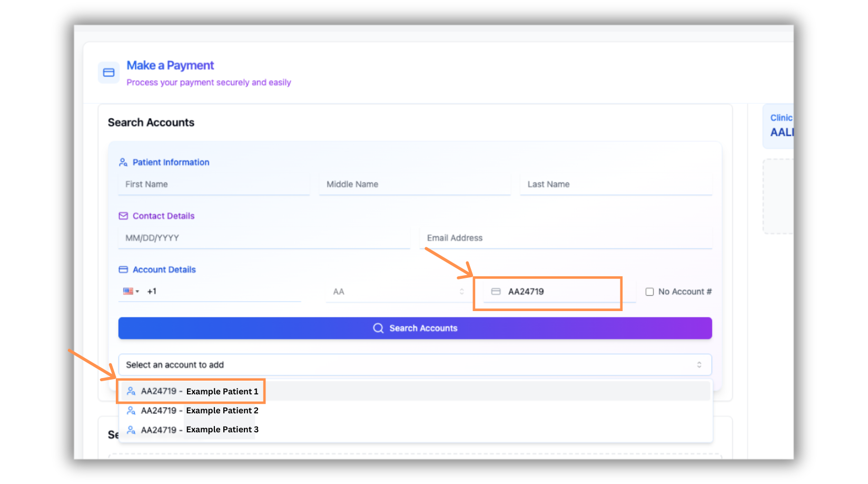Click the Make a Payment card icon
This screenshot has height=484, width=868.
tap(108, 73)
